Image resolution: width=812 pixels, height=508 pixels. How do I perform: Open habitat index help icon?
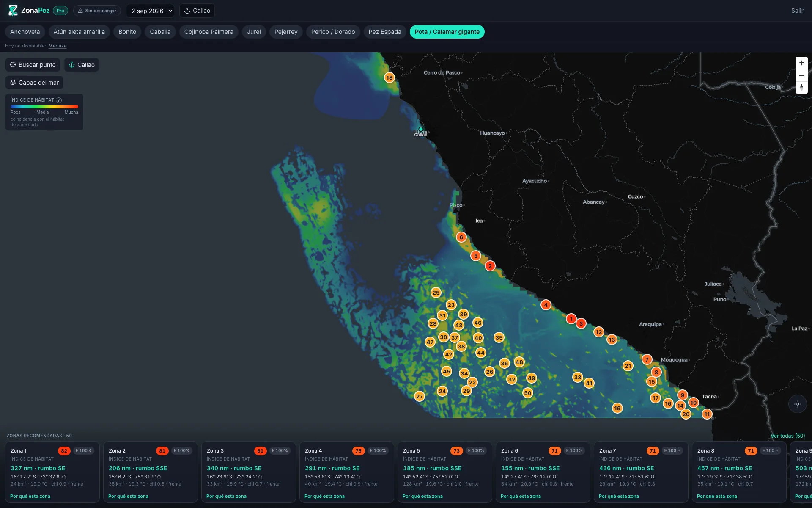[x=59, y=100]
